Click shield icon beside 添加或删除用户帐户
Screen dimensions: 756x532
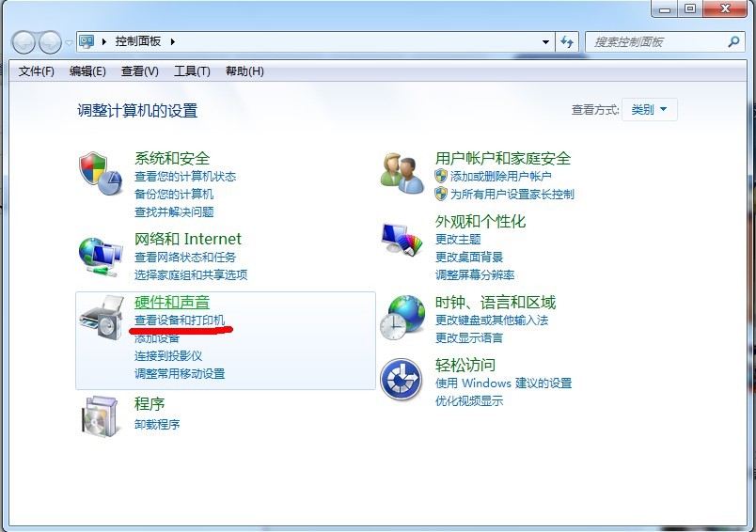pos(441,176)
